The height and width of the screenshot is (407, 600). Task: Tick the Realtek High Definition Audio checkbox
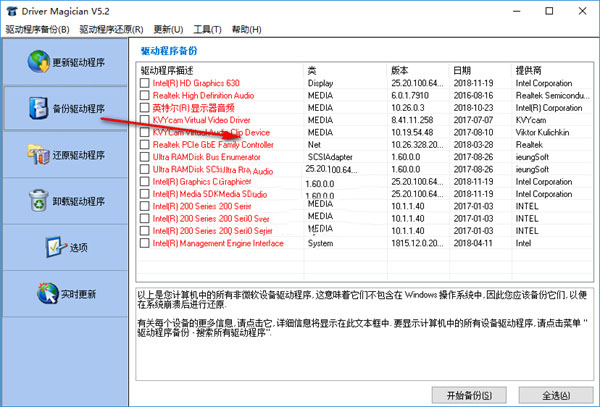145,95
